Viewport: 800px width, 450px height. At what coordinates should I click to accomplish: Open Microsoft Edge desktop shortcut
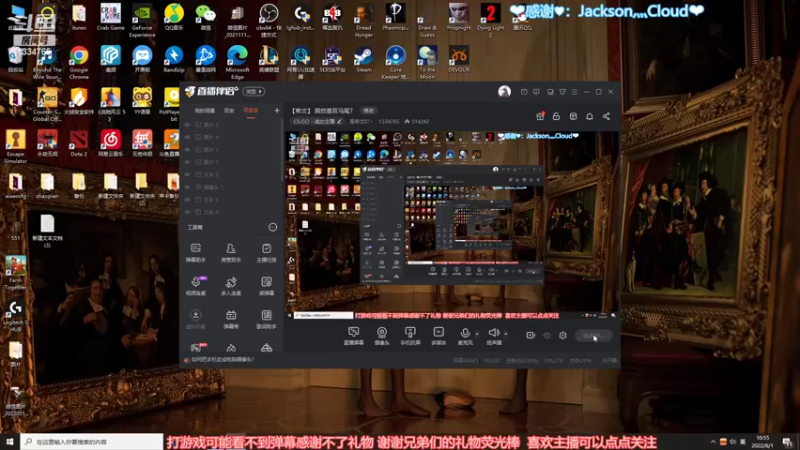[x=237, y=62]
